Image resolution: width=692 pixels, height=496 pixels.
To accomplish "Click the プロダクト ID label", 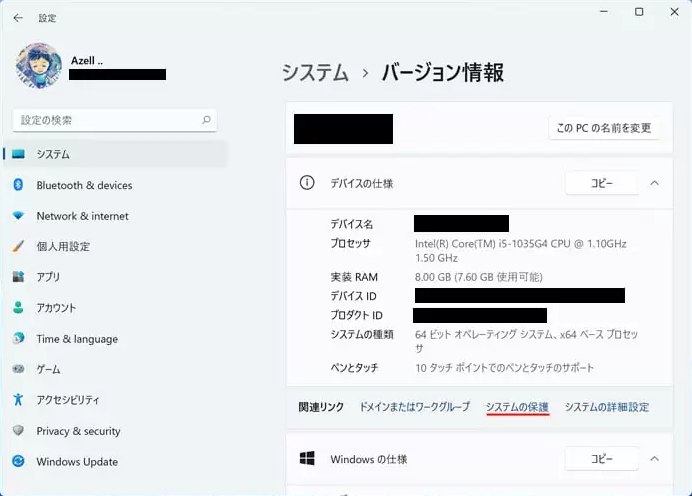I will [357, 315].
